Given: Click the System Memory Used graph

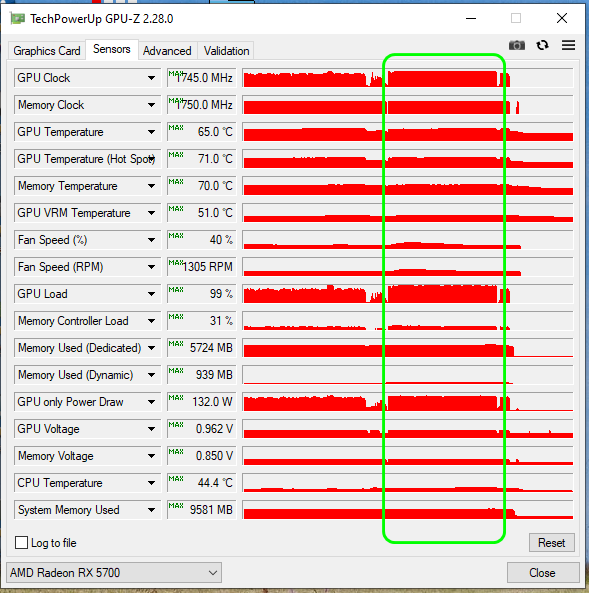Looking at the screenshot, I should coord(408,510).
